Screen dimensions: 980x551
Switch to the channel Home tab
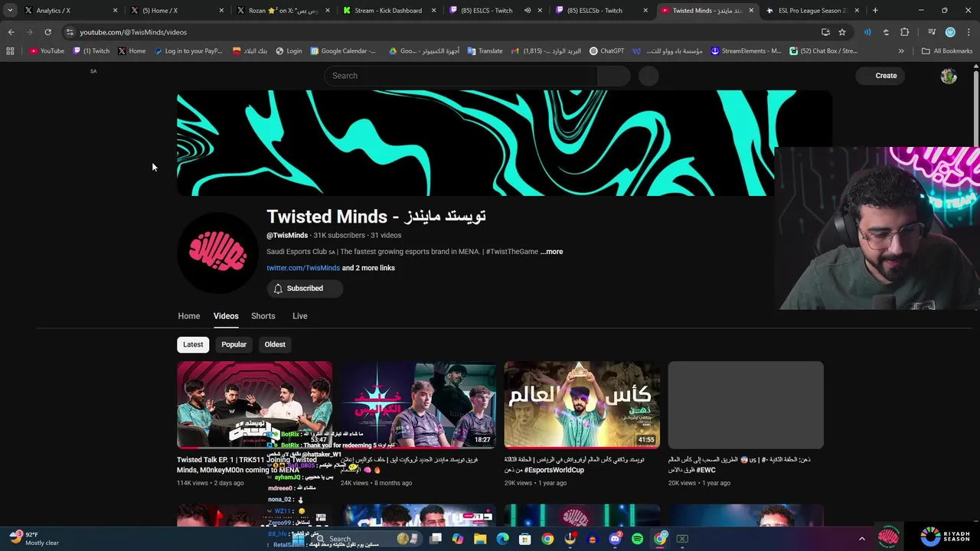click(189, 316)
